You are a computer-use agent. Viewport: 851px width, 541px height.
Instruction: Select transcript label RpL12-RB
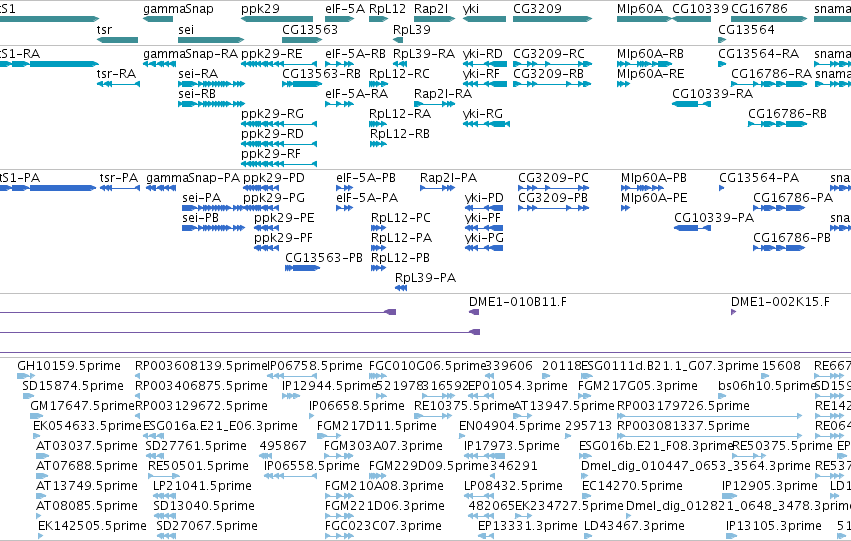tap(399, 134)
